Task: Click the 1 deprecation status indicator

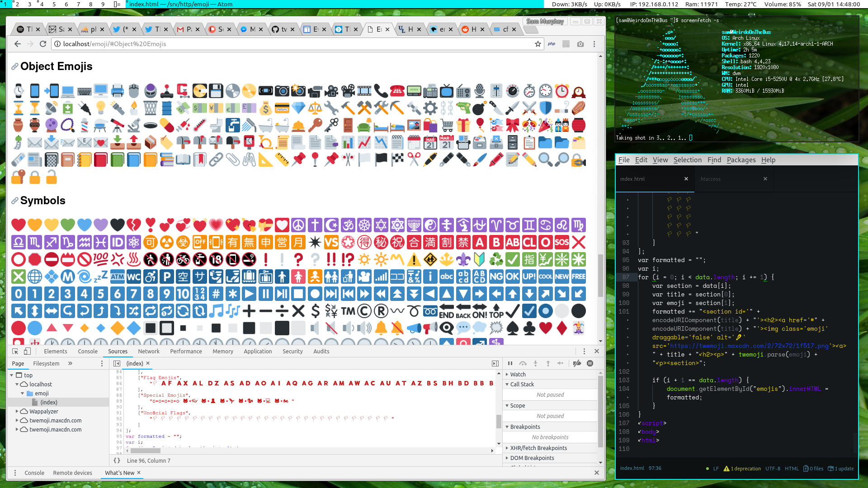Action: tap(743, 469)
